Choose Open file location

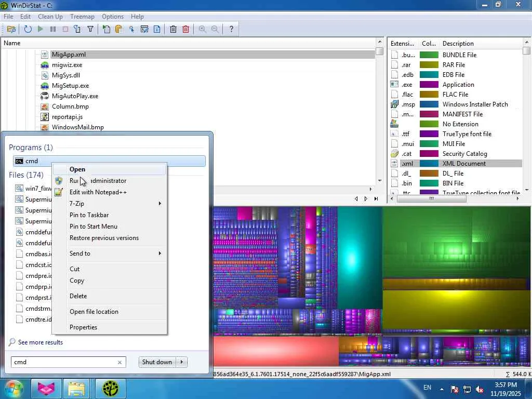coord(109,312)
